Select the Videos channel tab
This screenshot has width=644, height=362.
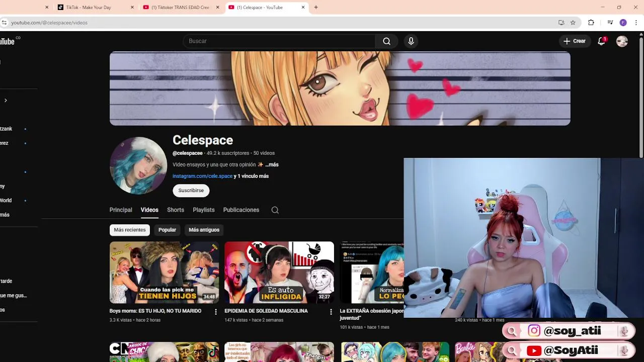point(149,210)
